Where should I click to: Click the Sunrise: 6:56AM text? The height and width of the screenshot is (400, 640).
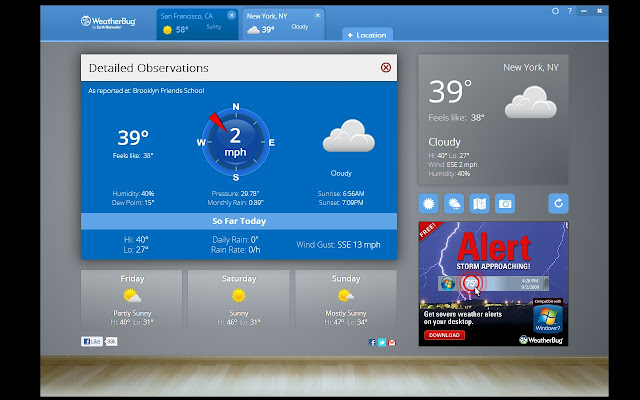(341, 193)
